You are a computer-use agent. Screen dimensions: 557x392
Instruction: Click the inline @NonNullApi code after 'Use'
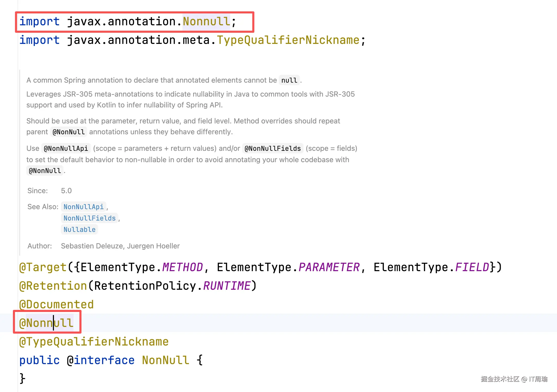pos(66,148)
